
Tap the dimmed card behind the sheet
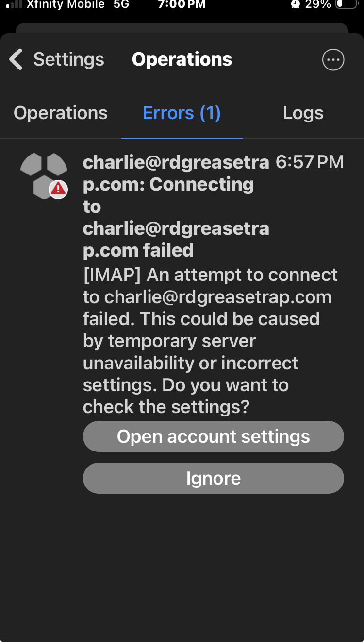182,28
